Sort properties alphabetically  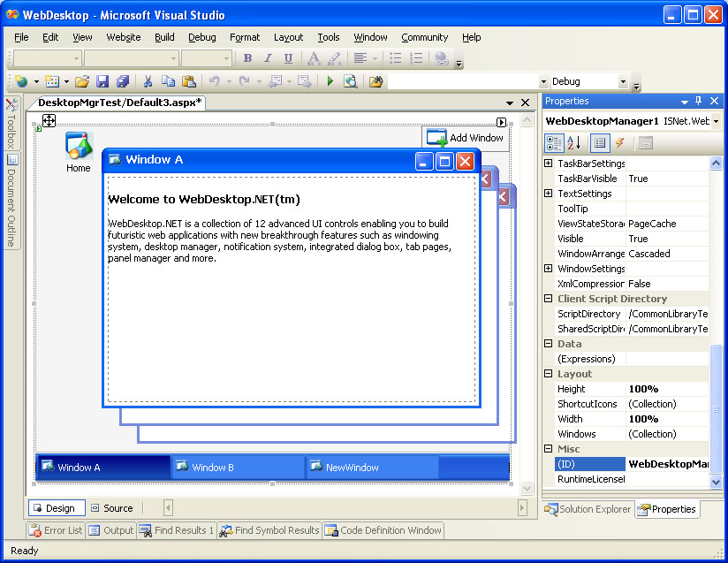[573, 143]
